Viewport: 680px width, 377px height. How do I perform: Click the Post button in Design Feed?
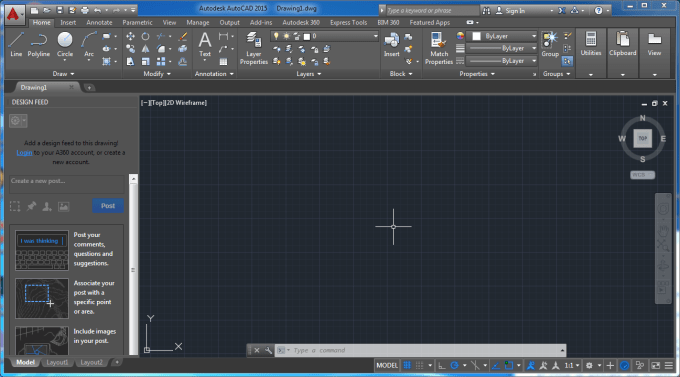click(x=108, y=206)
